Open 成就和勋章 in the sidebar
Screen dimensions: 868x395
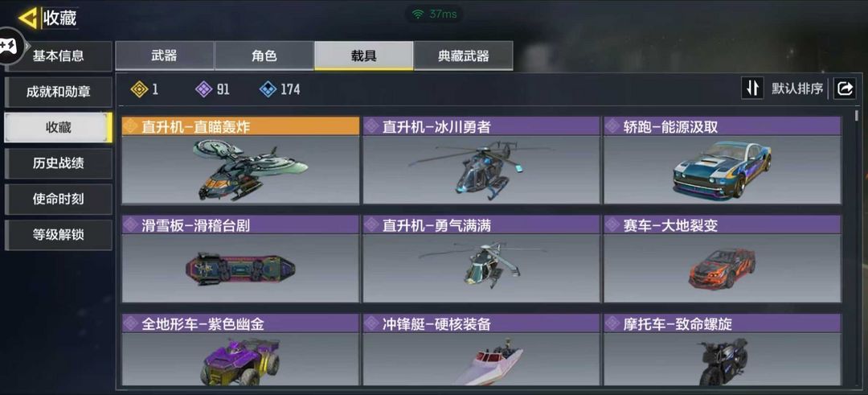tap(58, 92)
